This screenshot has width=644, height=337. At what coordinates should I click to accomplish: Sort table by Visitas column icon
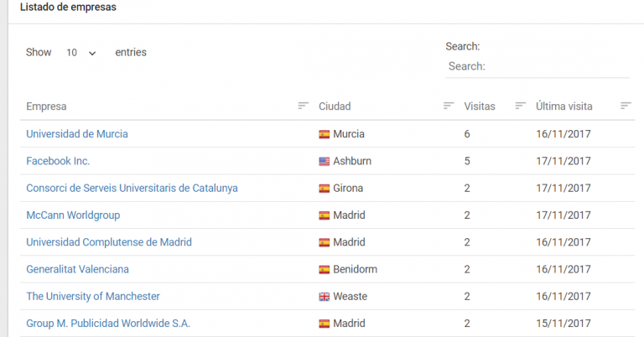521,106
